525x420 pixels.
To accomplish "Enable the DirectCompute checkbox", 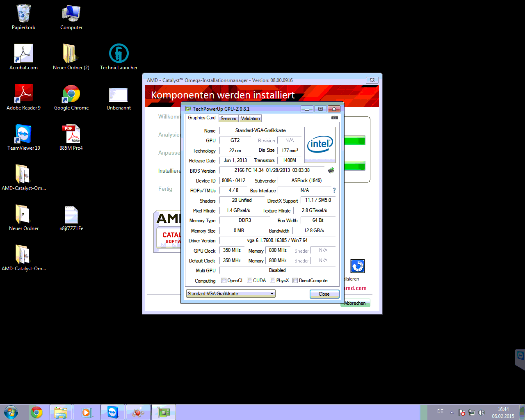I will pyautogui.click(x=295, y=281).
